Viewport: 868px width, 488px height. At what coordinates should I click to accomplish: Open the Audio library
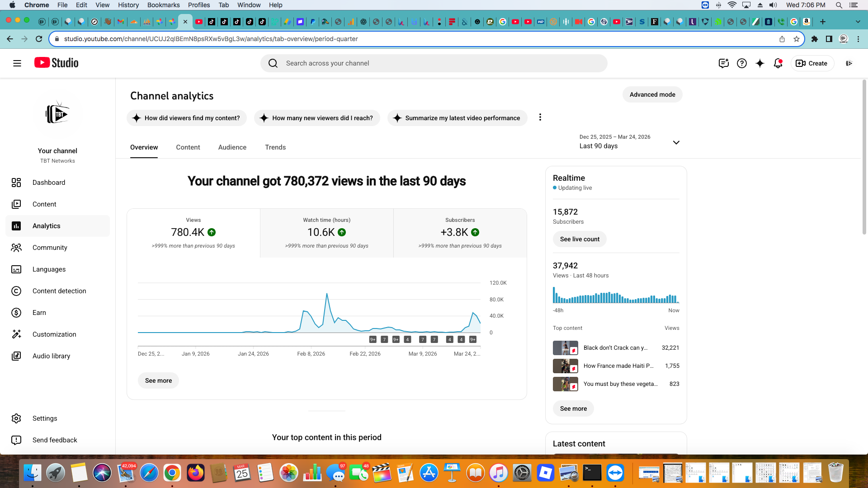coord(51,356)
